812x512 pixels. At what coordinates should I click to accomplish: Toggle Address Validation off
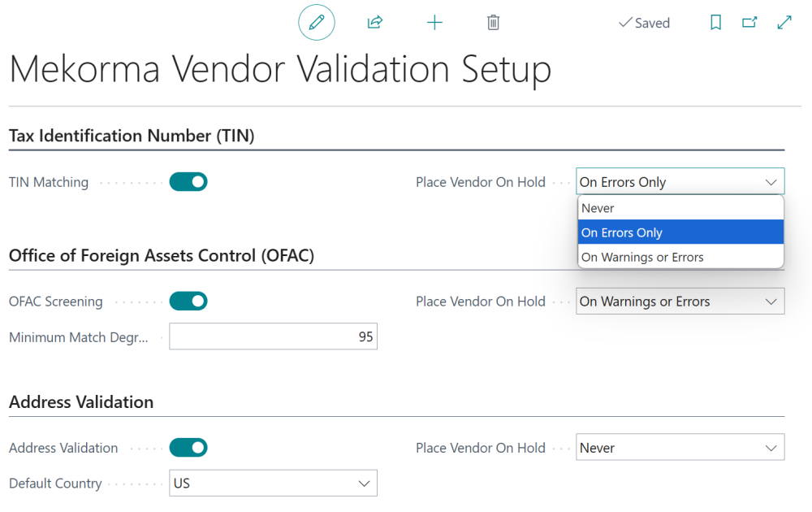pos(188,447)
